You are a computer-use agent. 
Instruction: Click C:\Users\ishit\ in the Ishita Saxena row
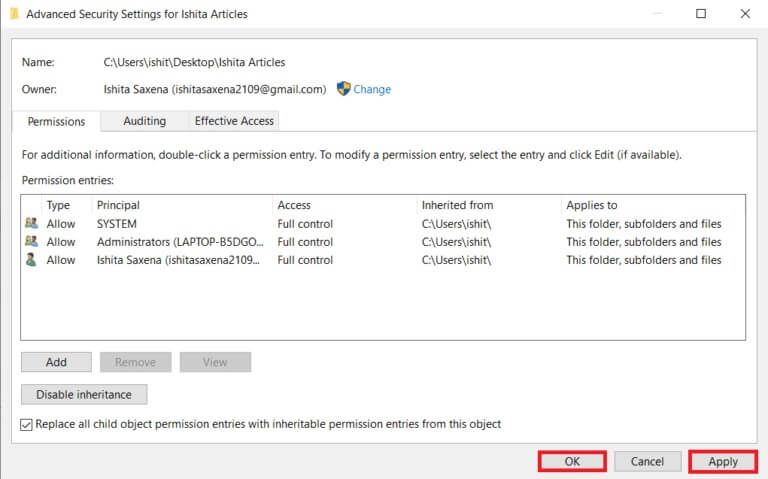pyautogui.click(x=456, y=260)
